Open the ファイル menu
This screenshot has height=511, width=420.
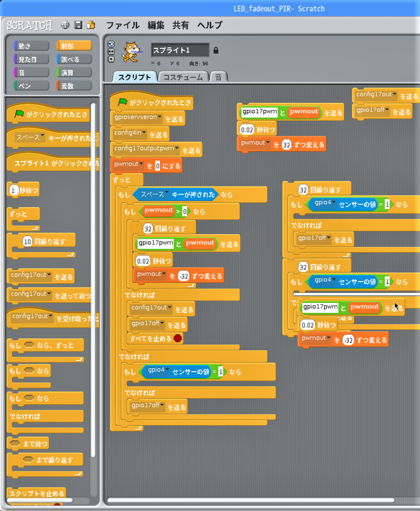click(x=122, y=25)
